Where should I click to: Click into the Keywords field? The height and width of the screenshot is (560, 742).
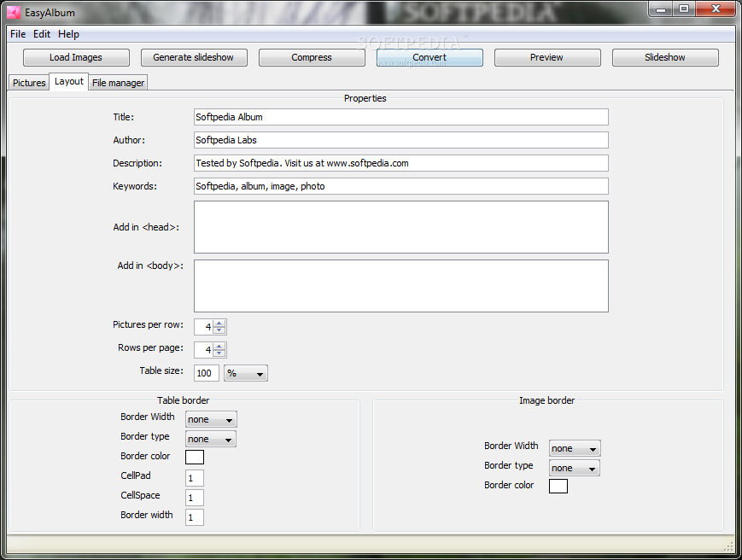pyautogui.click(x=400, y=186)
